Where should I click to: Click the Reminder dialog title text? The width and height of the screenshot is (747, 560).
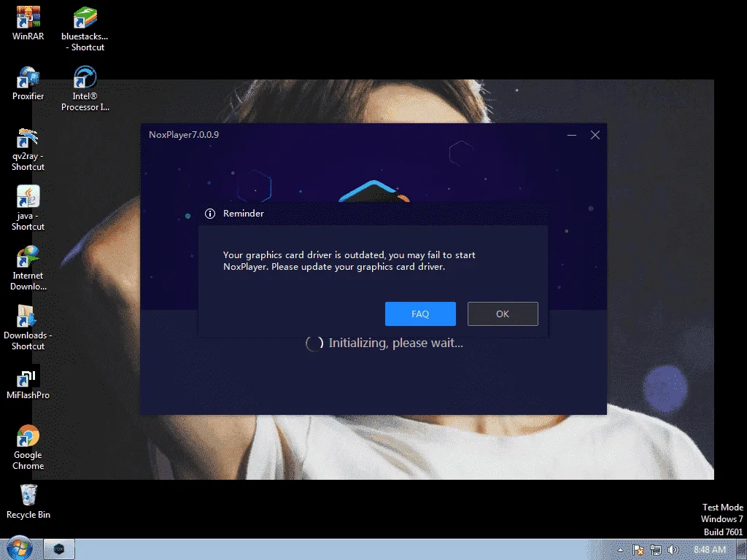coord(244,214)
